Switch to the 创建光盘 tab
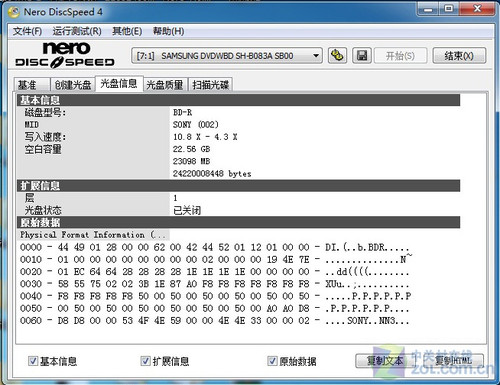Image resolution: width=500 pixels, height=385 pixels. [x=73, y=85]
